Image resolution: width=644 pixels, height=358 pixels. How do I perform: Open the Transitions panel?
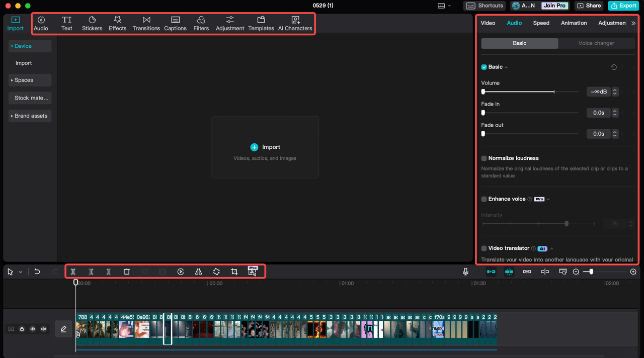146,23
